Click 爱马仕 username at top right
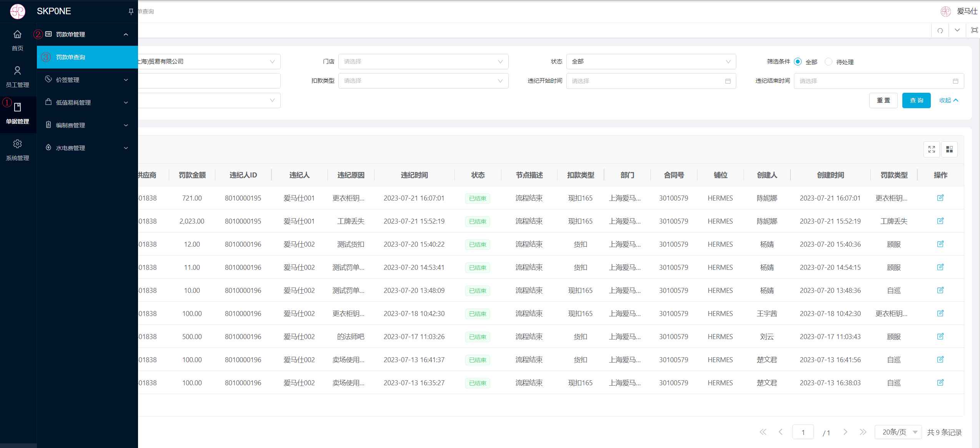 click(967, 12)
